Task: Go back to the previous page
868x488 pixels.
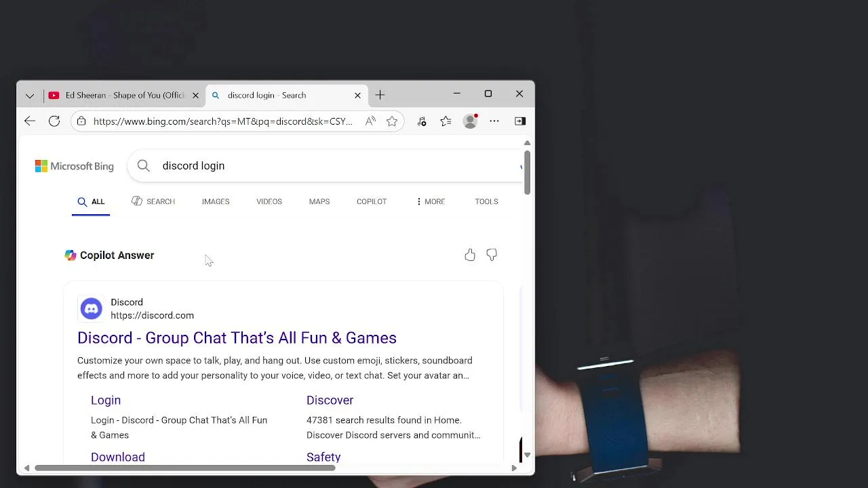Action: pos(30,121)
